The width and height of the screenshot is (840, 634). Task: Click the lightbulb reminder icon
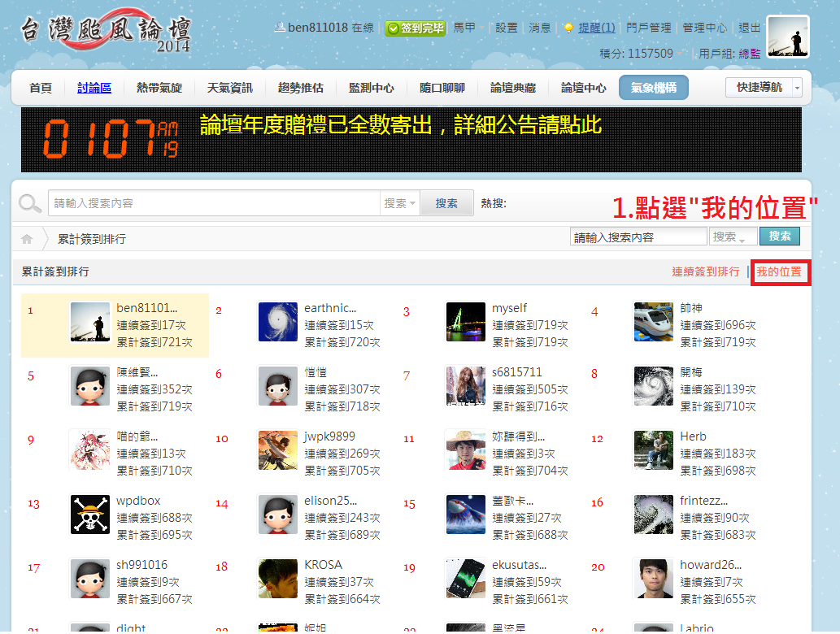(x=568, y=28)
